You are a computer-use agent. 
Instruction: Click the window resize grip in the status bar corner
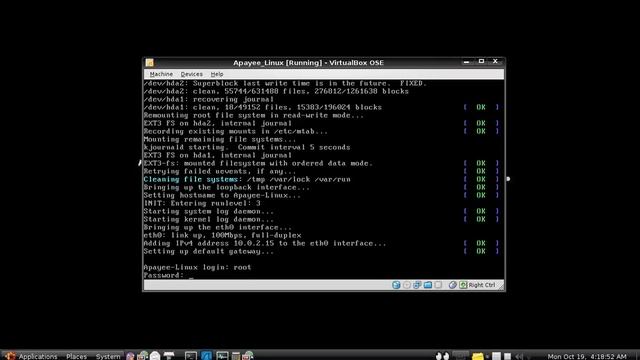pos(500,286)
